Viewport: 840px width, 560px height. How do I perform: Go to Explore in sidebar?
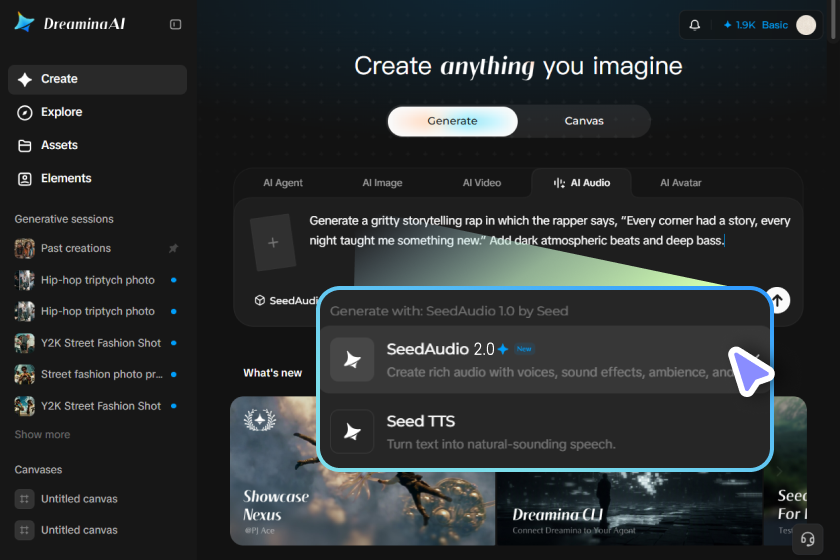coord(98,112)
